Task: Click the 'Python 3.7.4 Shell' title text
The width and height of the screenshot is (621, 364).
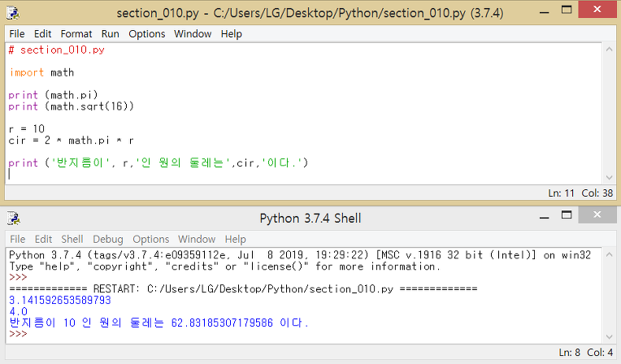Action: click(x=310, y=219)
